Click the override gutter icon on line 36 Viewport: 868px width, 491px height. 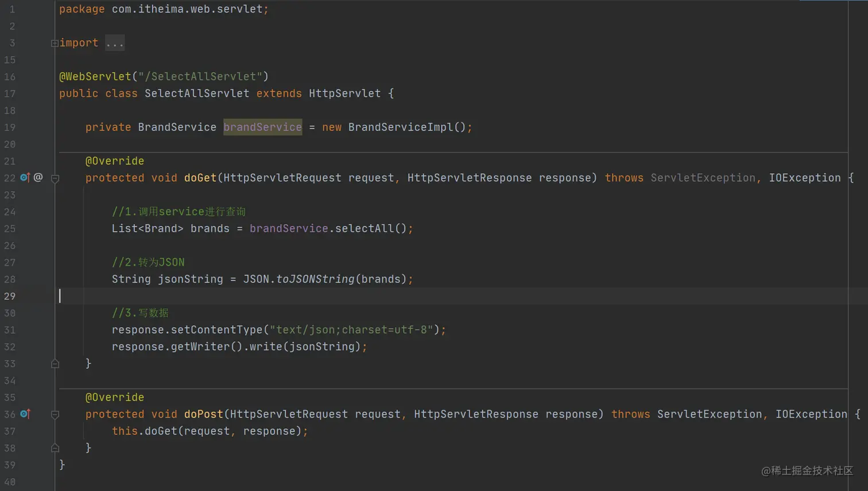[x=25, y=414]
